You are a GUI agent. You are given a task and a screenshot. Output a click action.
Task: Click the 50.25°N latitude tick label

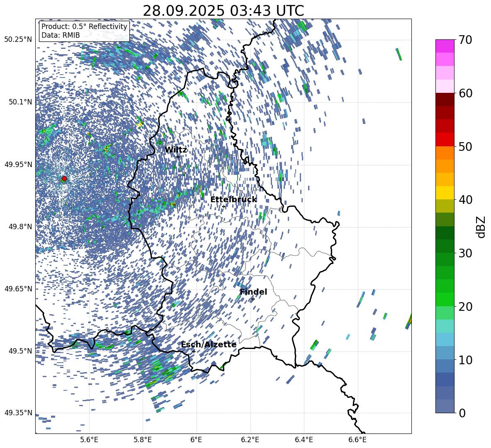(19, 39)
